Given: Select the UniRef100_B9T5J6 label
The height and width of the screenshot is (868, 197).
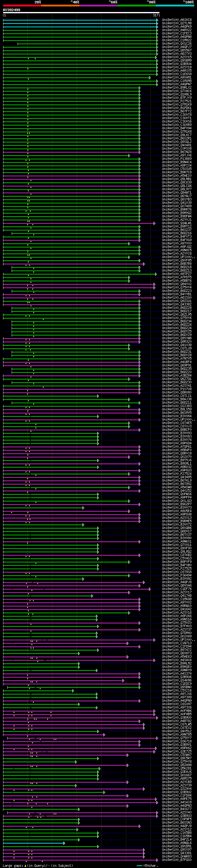Looking at the screenshot, I should click(x=177, y=460).
